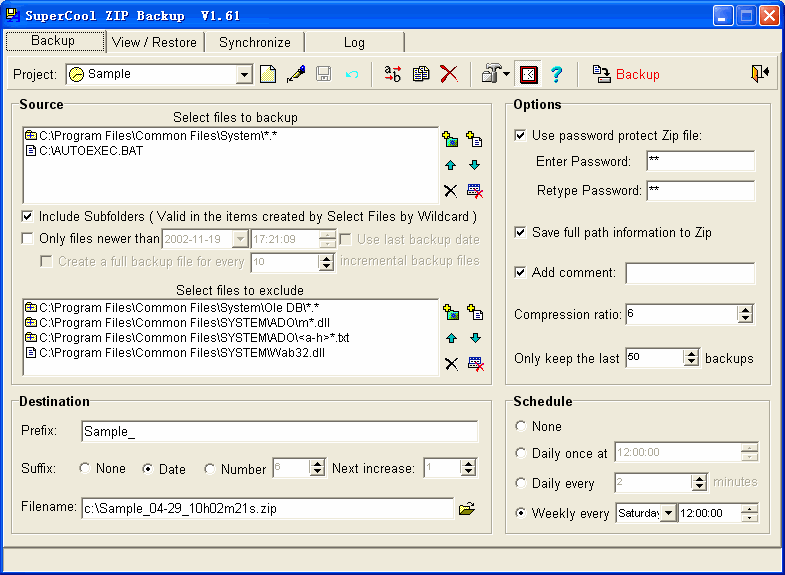Click the Enter Password field
Viewport: 785px width, 575px height.
[701, 161]
